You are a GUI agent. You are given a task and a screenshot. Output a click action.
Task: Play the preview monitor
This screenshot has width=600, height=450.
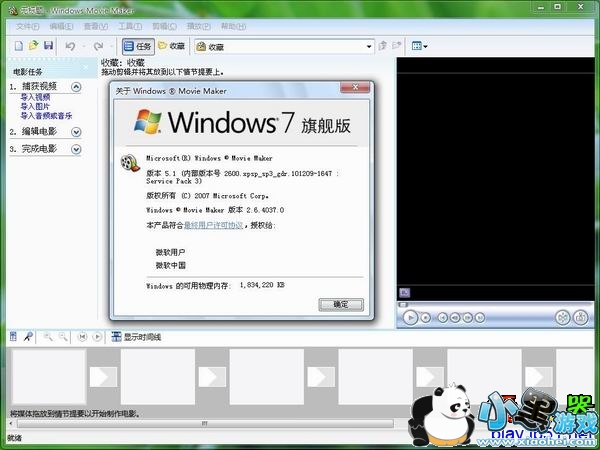coord(410,318)
